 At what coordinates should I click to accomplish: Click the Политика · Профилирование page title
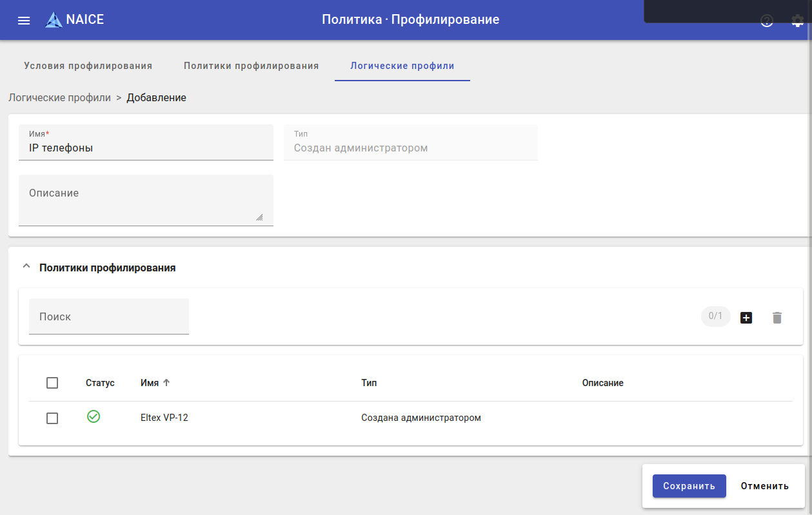click(410, 20)
